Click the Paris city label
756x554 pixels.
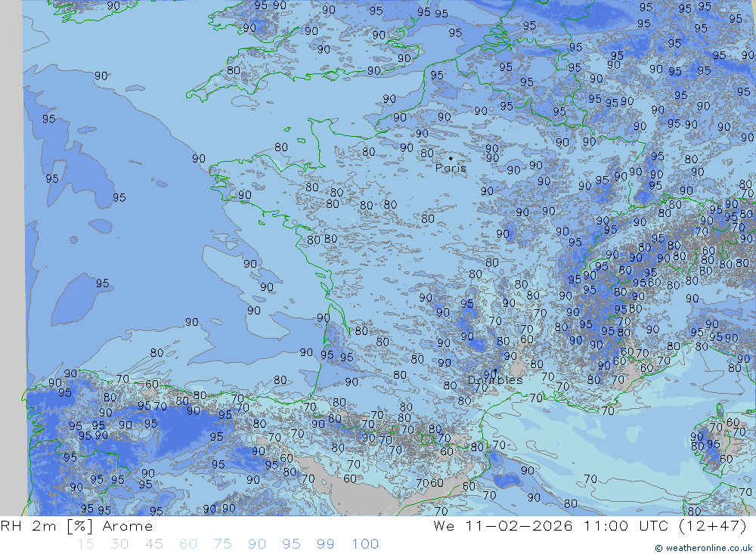[x=451, y=168]
